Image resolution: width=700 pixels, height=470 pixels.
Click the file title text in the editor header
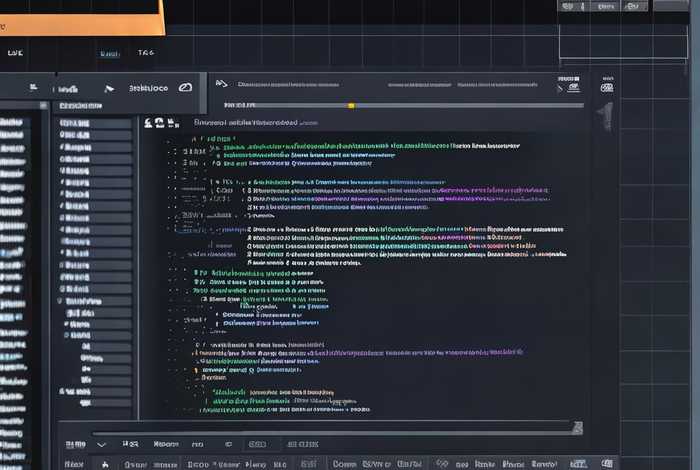click(x=245, y=123)
